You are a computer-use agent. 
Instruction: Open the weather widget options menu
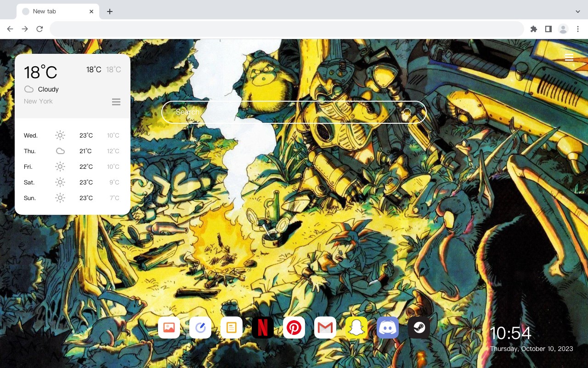[x=116, y=102]
